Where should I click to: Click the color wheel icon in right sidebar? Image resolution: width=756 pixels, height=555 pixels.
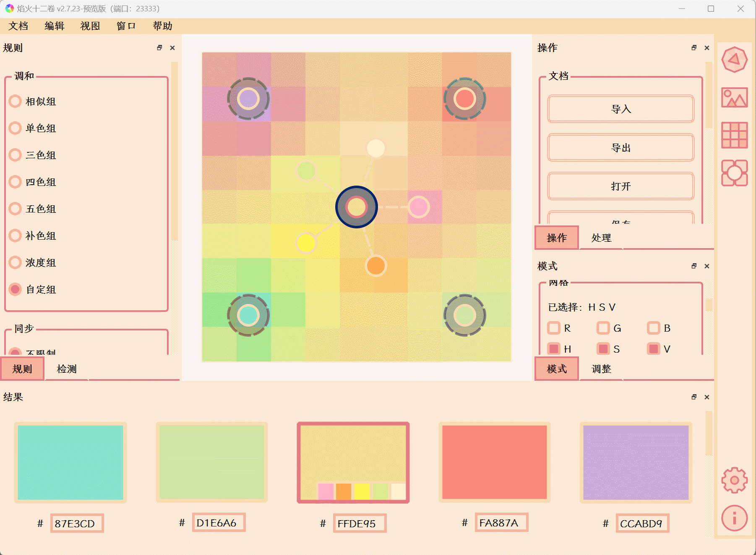[x=734, y=60]
